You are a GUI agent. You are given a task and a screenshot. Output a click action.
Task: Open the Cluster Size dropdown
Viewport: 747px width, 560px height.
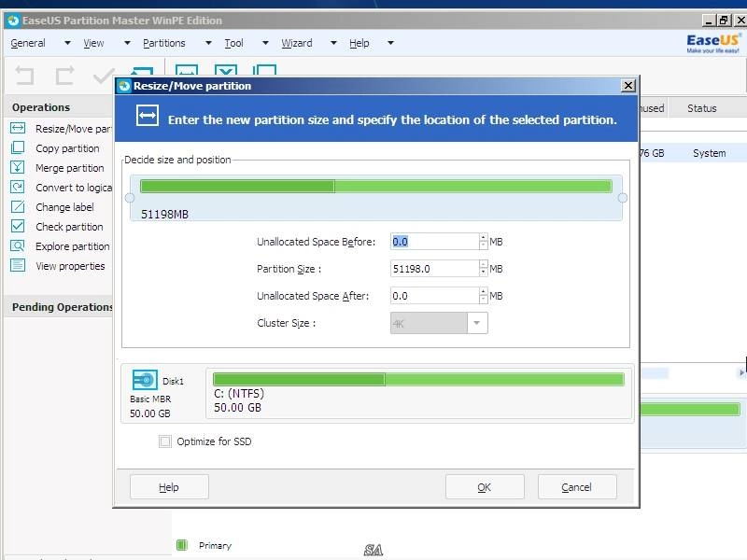[477, 323]
